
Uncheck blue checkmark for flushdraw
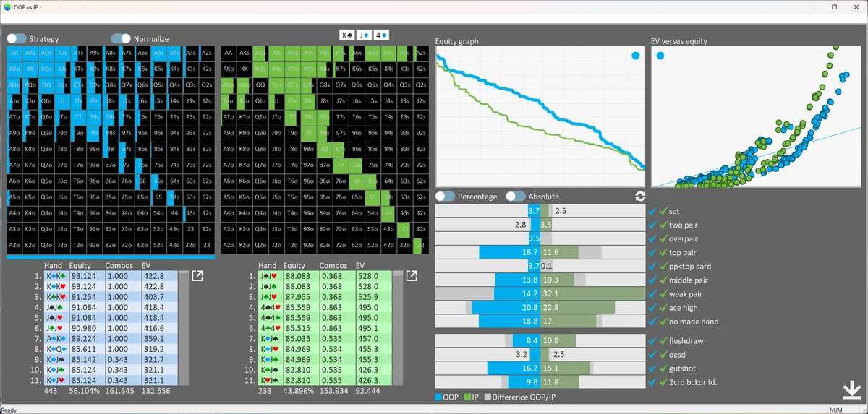pos(652,340)
